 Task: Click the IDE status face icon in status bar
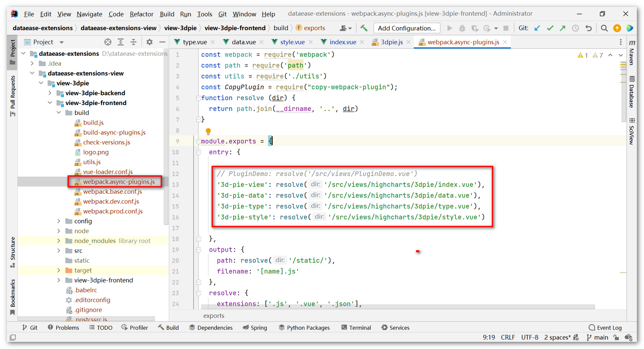click(628, 338)
